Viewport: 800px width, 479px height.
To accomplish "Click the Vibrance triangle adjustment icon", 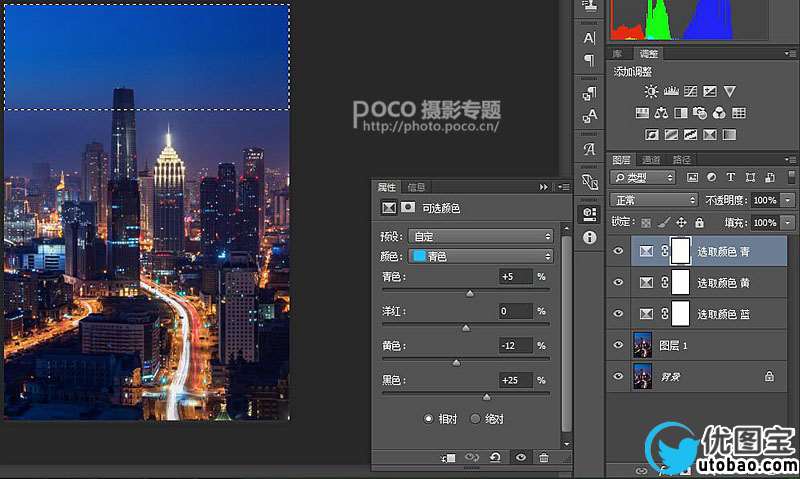I will pos(729,91).
